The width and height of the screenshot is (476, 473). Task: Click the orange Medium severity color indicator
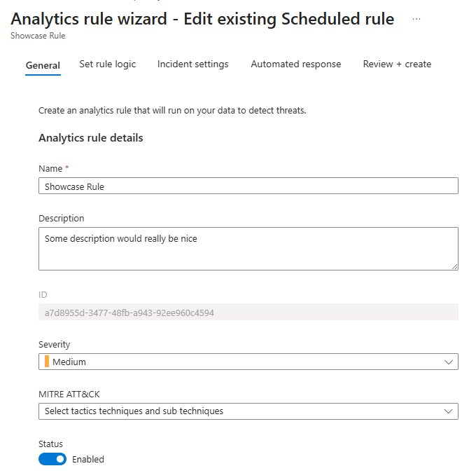coord(47,362)
